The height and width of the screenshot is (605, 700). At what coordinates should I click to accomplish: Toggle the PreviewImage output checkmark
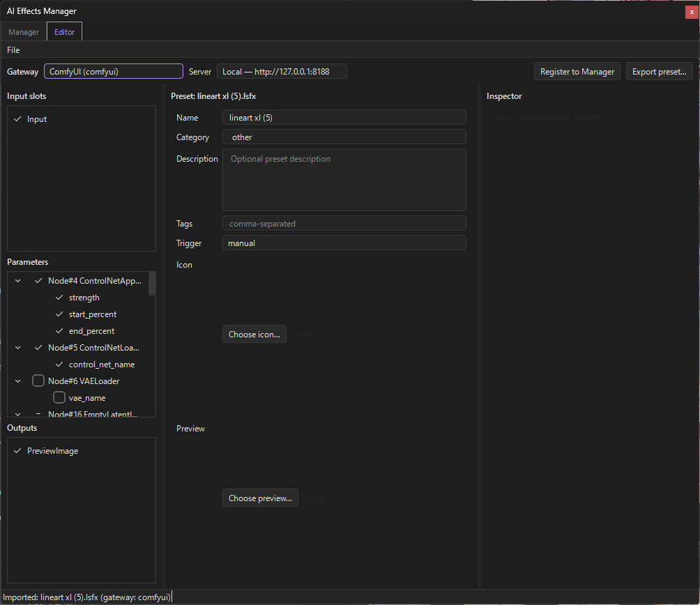tap(18, 451)
